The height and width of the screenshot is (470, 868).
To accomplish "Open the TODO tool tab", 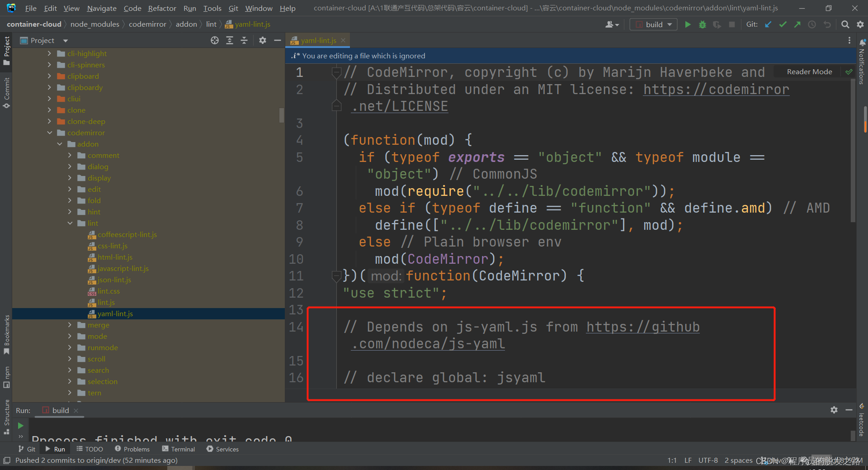I will [90, 449].
